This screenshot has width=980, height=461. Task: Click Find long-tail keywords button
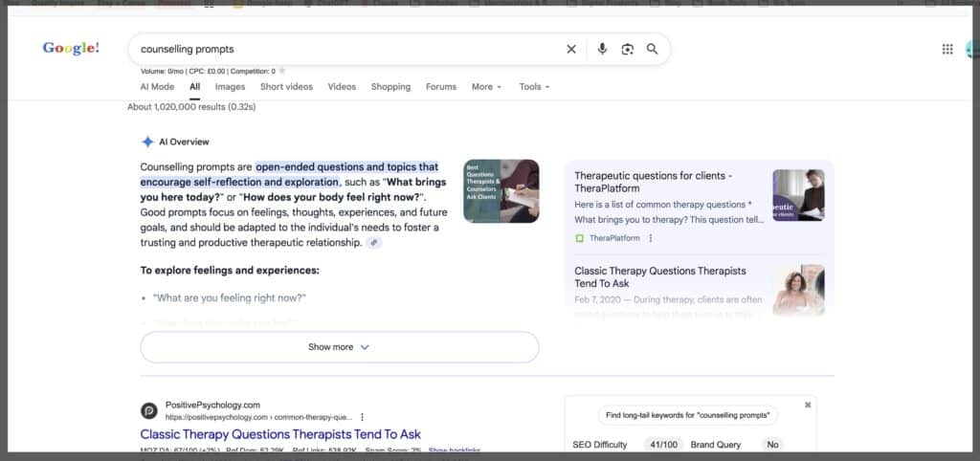[x=688, y=415]
